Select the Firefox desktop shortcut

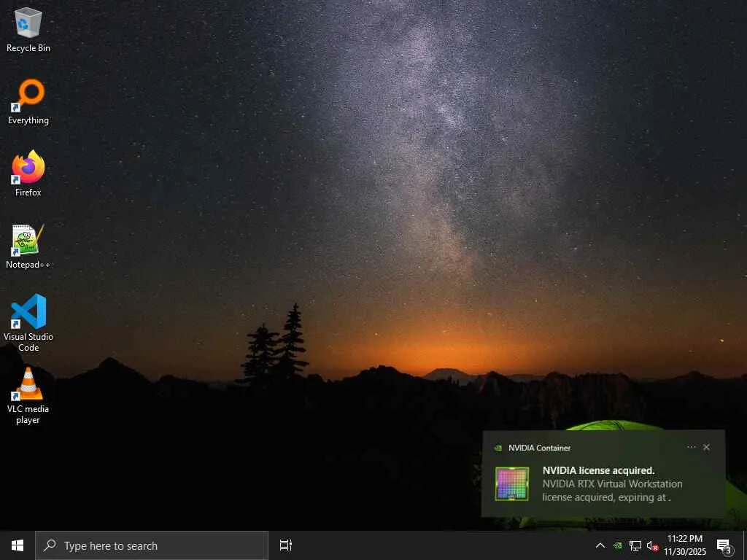[x=28, y=174]
